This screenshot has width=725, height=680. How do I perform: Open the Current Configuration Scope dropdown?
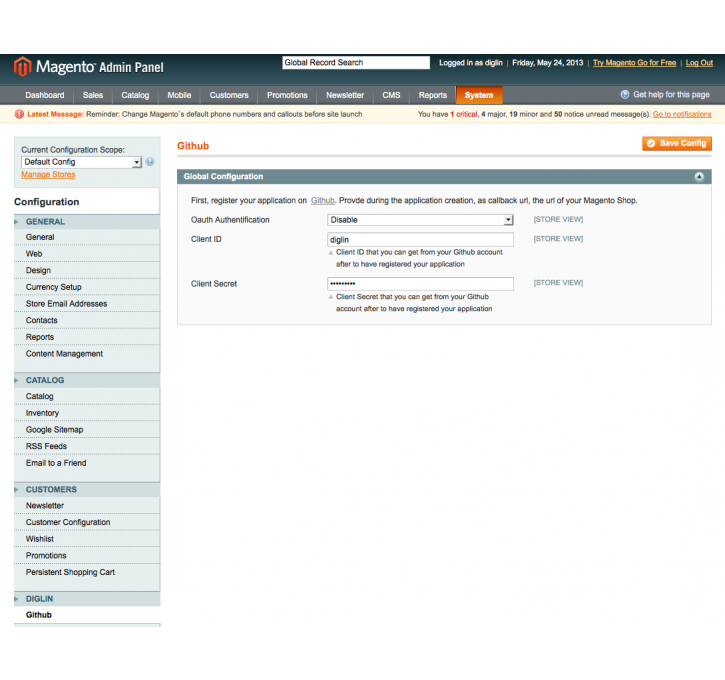point(81,162)
